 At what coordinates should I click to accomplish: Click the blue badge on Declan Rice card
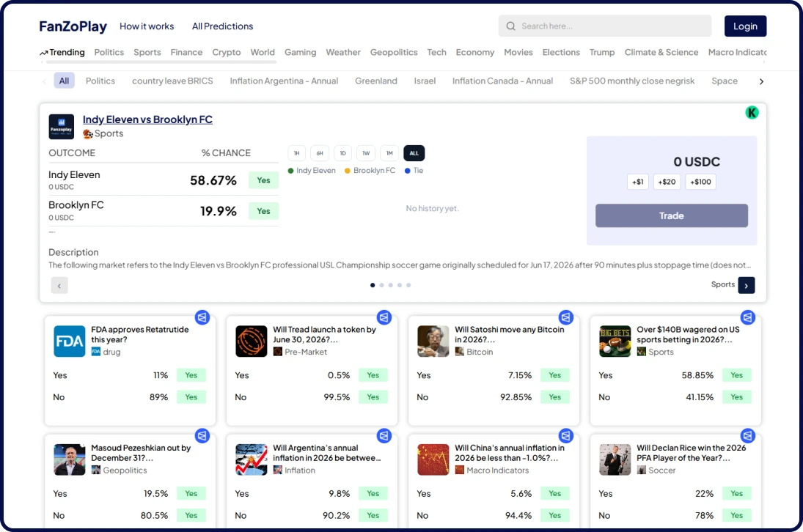(x=748, y=436)
